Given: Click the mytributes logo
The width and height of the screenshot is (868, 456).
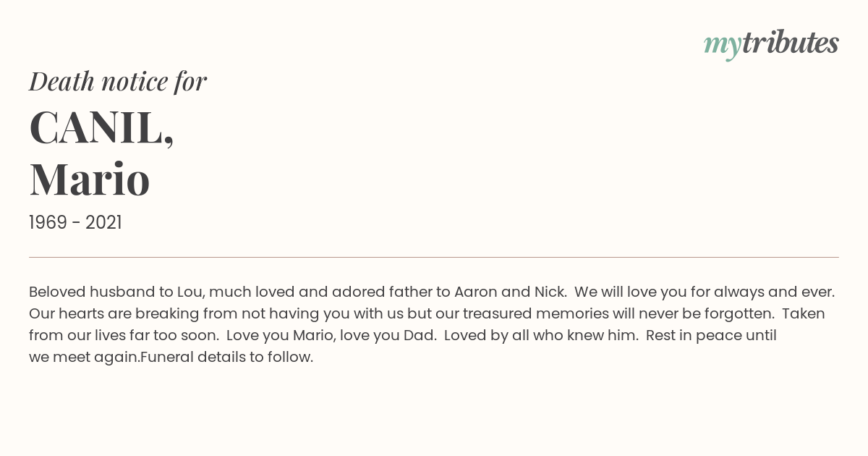Looking at the screenshot, I should pyautogui.click(x=771, y=44).
